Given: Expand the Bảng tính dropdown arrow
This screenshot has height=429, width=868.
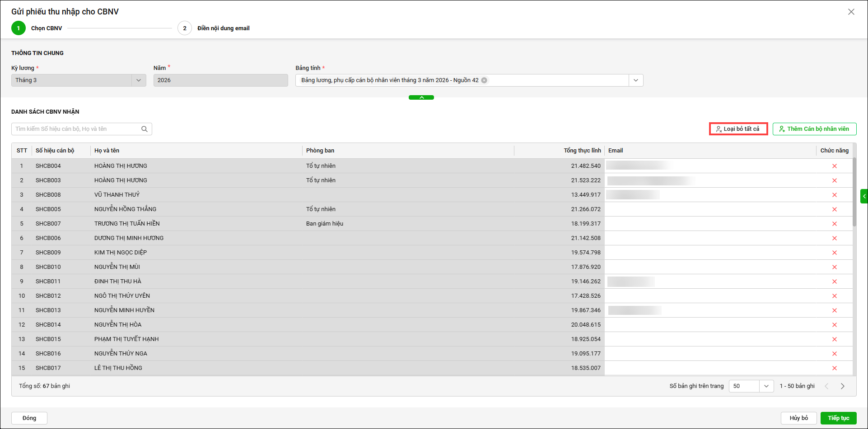Looking at the screenshot, I should [635, 80].
